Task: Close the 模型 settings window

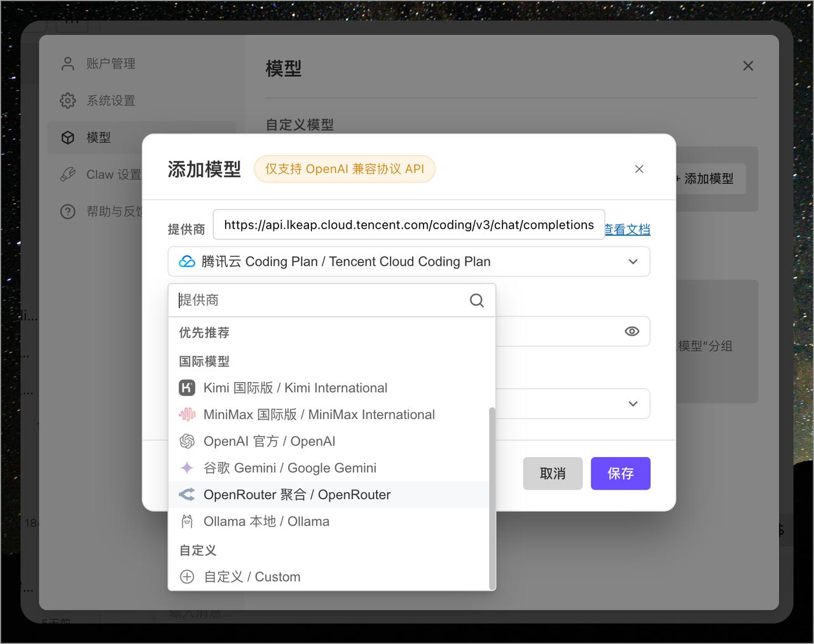Action: [748, 65]
